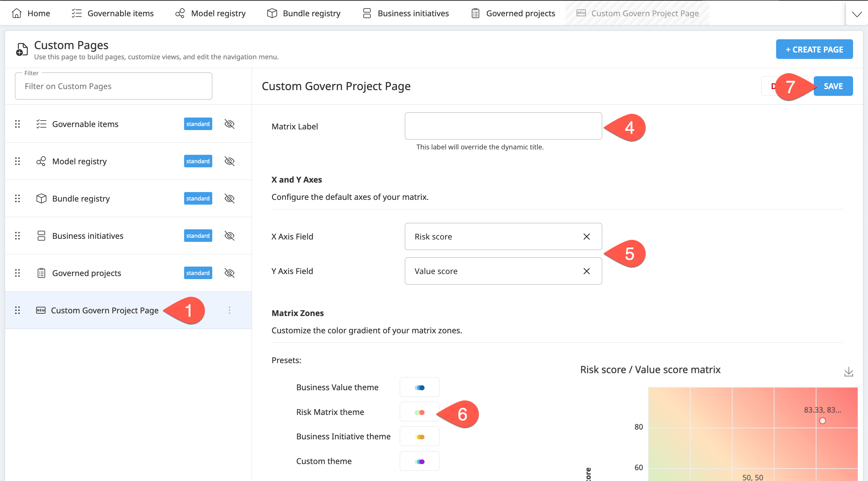Apply the Business Value theme preset
868x481 pixels.
(x=419, y=387)
